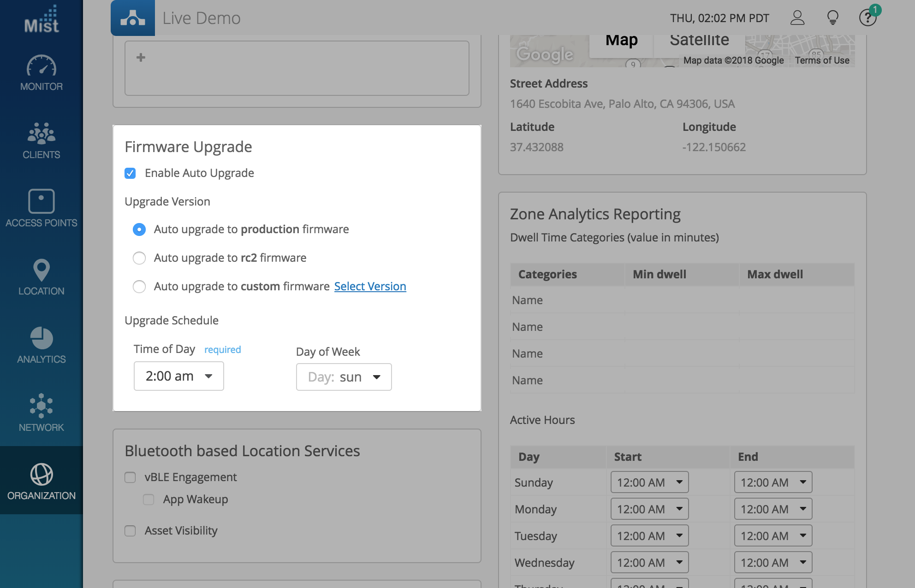Image resolution: width=915 pixels, height=588 pixels.
Task: Switch map to Satellite view
Action: (x=699, y=41)
